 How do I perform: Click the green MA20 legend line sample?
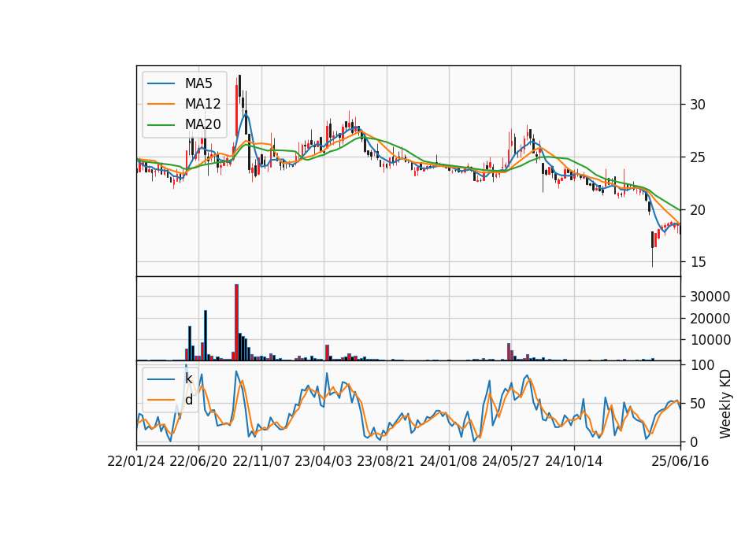click(161, 124)
